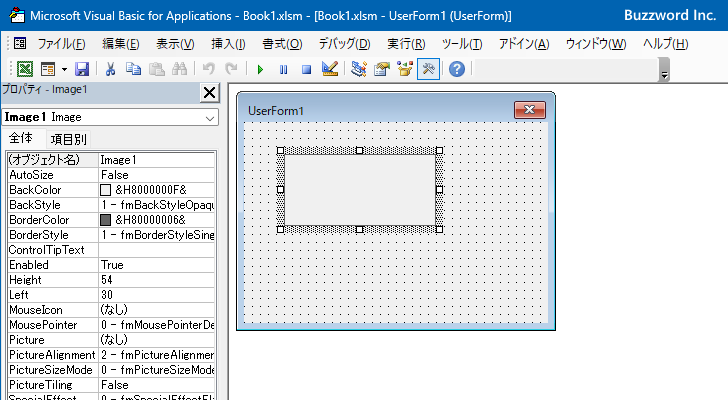This screenshot has height=400, width=728.
Task: Close UserForm1 with its red X button
Action: pyautogui.click(x=530, y=110)
